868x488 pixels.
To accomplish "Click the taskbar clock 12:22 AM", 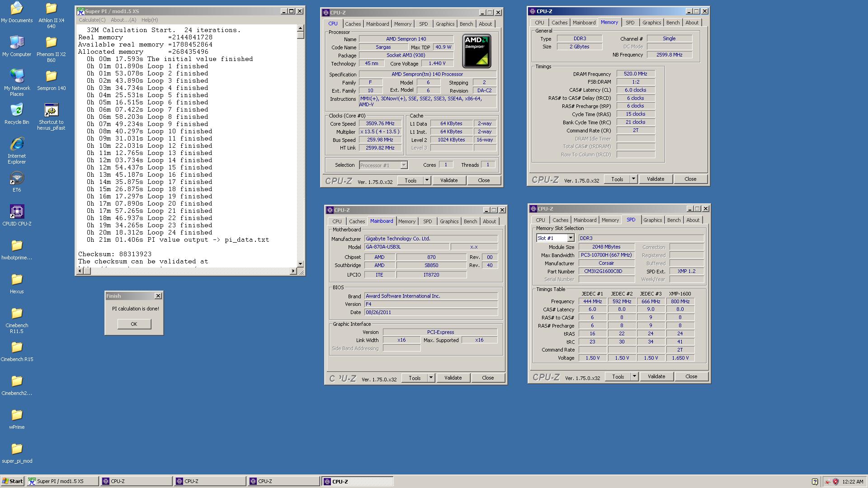I will tap(853, 482).
